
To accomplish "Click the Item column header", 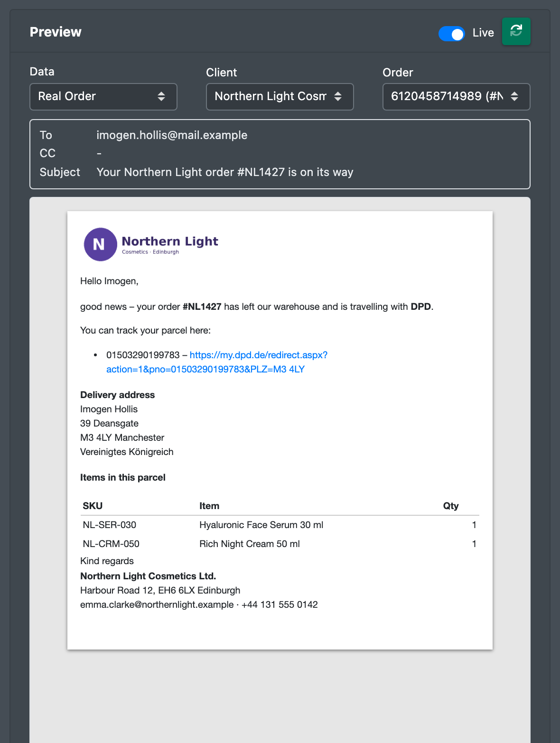I will pos(209,506).
